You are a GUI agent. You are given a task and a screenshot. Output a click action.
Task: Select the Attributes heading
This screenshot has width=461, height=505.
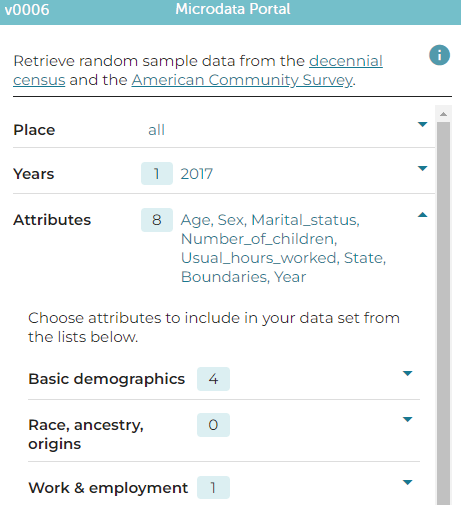coord(52,220)
